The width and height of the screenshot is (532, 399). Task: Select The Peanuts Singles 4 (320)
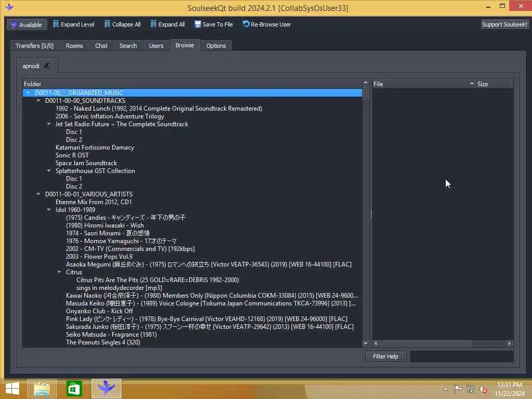pos(103,342)
